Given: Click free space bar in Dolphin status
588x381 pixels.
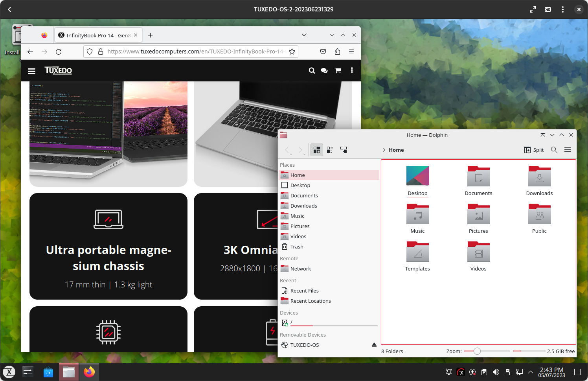Looking at the screenshot, I should 529,351.
